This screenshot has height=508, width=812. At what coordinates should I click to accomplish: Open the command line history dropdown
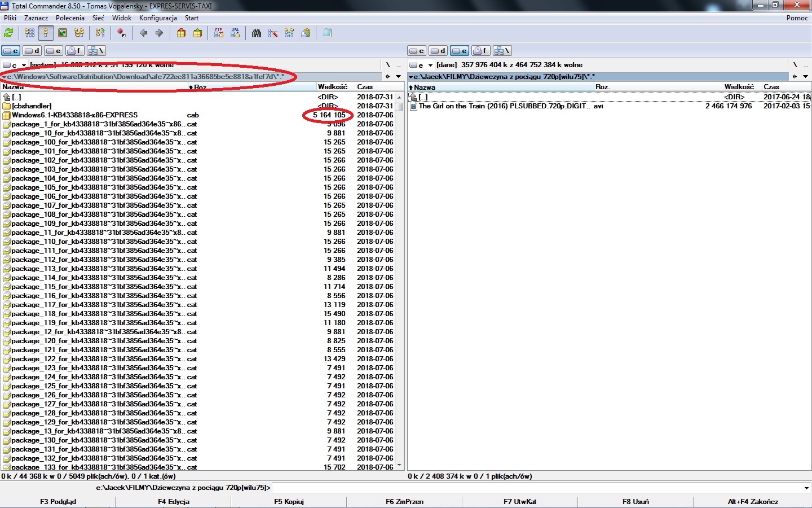[806, 488]
